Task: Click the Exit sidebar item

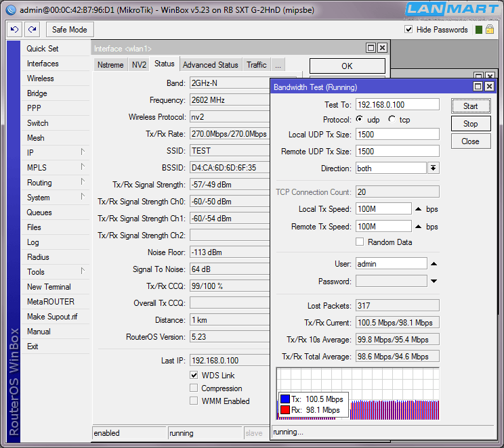Action: 56,346
